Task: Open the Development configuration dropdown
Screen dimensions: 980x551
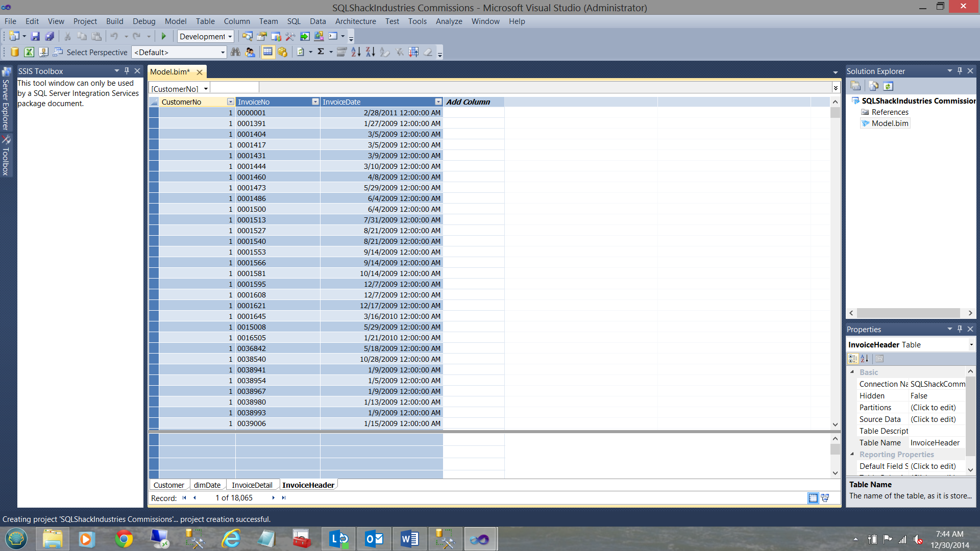Action: (230, 37)
